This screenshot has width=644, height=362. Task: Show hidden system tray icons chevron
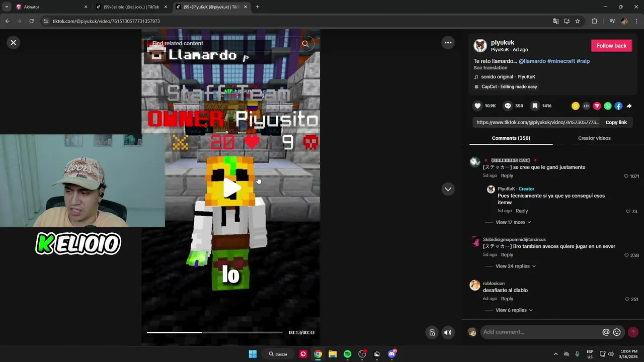point(555,354)
